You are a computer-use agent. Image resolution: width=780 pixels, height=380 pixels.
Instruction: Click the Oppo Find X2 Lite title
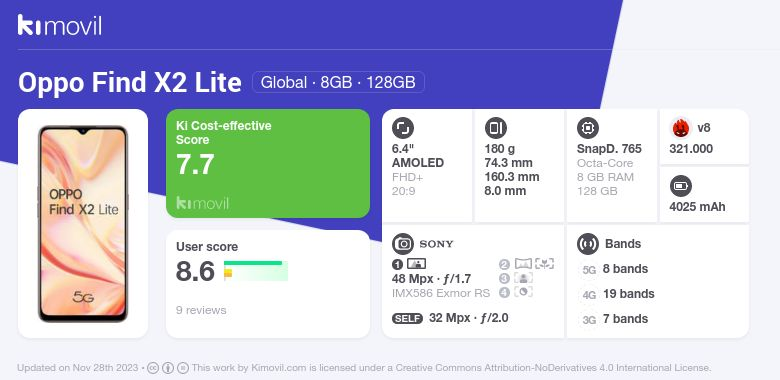pyautogui.click(x=130, y=82)
